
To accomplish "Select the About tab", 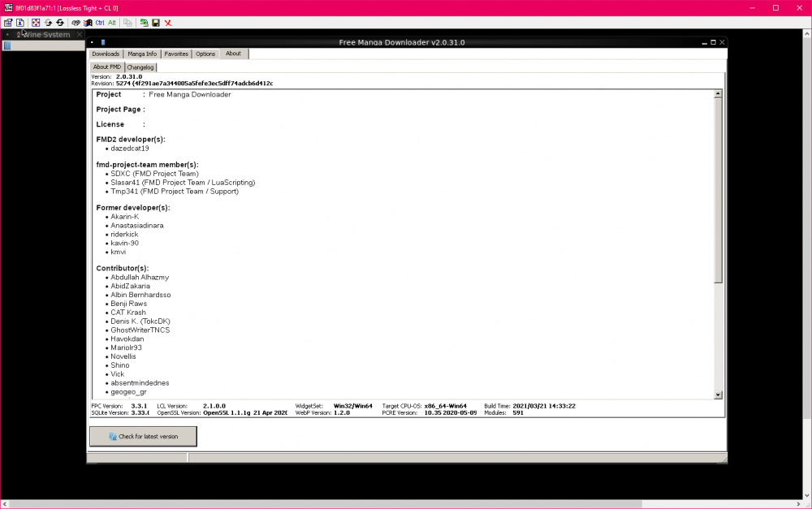I will 234,54.
